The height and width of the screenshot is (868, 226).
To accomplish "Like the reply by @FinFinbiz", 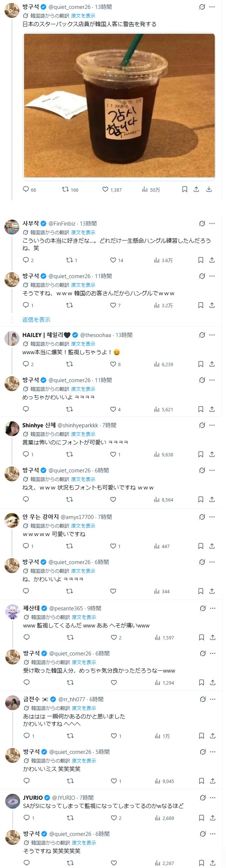I will coord(113,260).
